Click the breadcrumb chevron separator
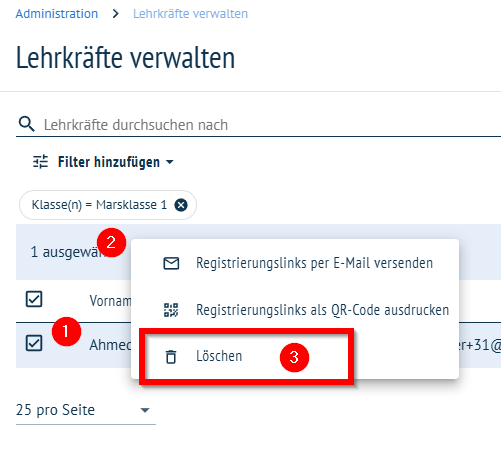Viewport: 501px width, 449px height. point(116,14)
